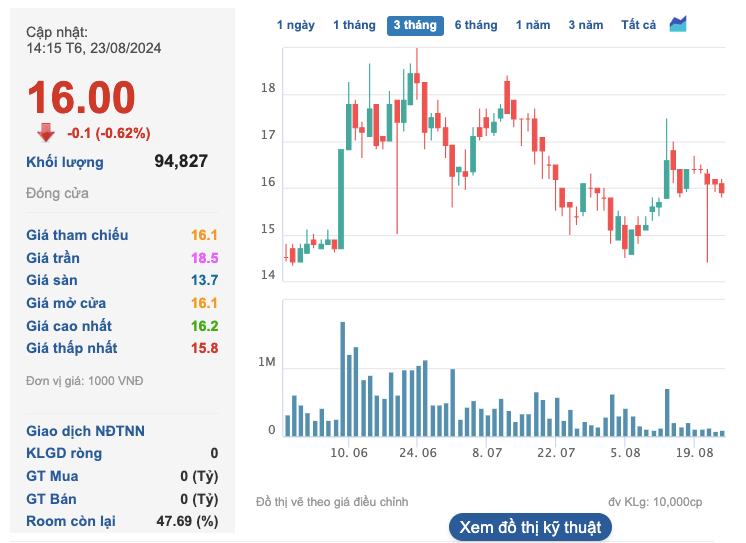The height and width of the screenshot is (543, 746).
Task: Click the 8. 07 date axis label
Action: click(487, 453)
